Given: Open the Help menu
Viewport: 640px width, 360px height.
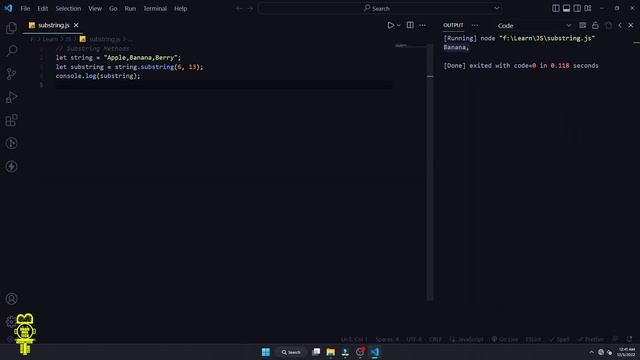Looking at the screenshot, I should coord(180,9).
